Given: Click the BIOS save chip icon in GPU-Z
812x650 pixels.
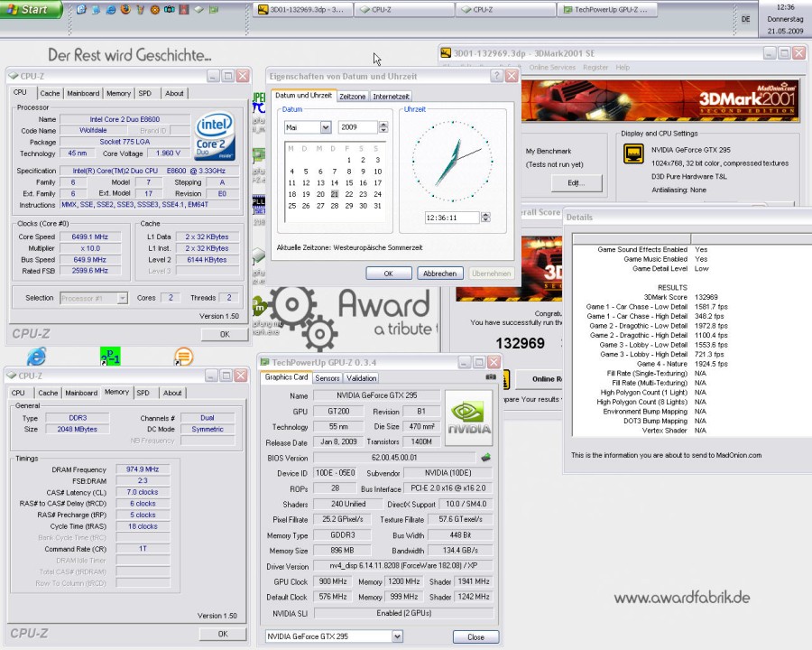Looking at the screenshot, I should 485,457.
